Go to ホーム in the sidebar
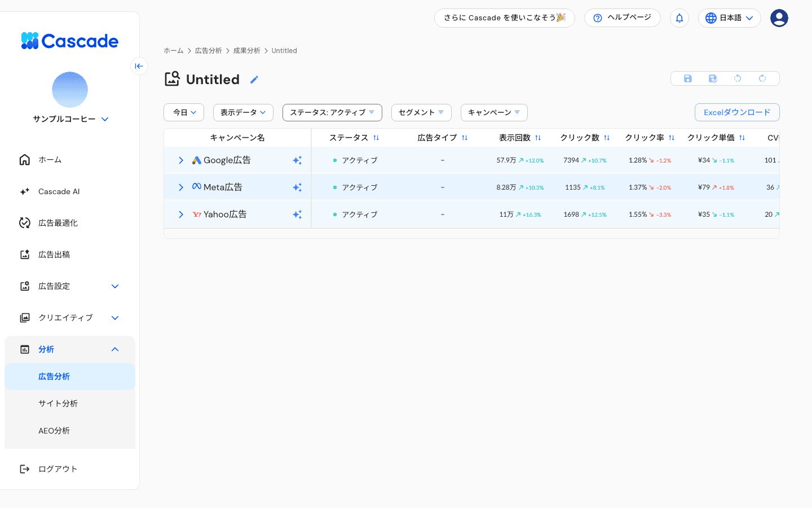The height and width of the screenshot is (508, 812). 70,160
